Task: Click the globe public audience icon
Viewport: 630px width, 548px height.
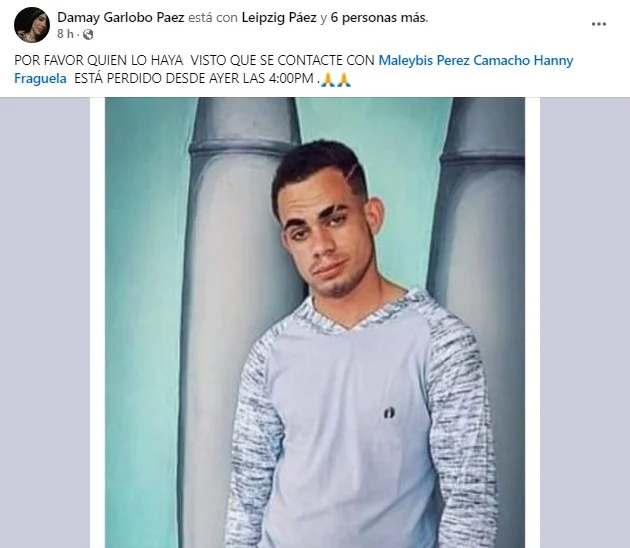Action: (88, 35)
